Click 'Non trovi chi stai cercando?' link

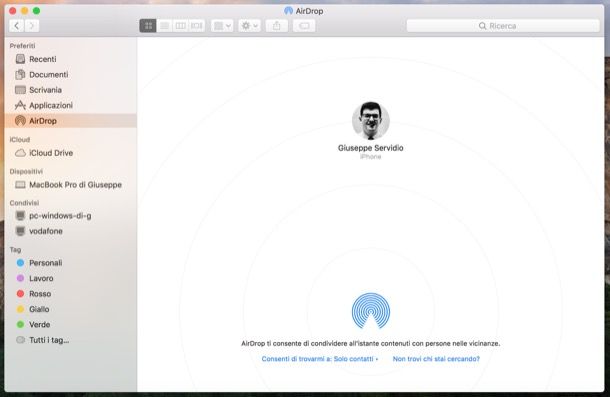click(436, 359)
